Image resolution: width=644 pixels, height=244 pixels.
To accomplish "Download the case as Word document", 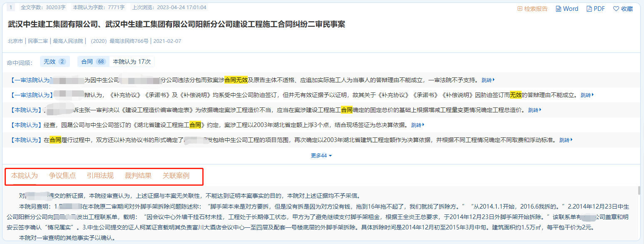I will (567, 9).
